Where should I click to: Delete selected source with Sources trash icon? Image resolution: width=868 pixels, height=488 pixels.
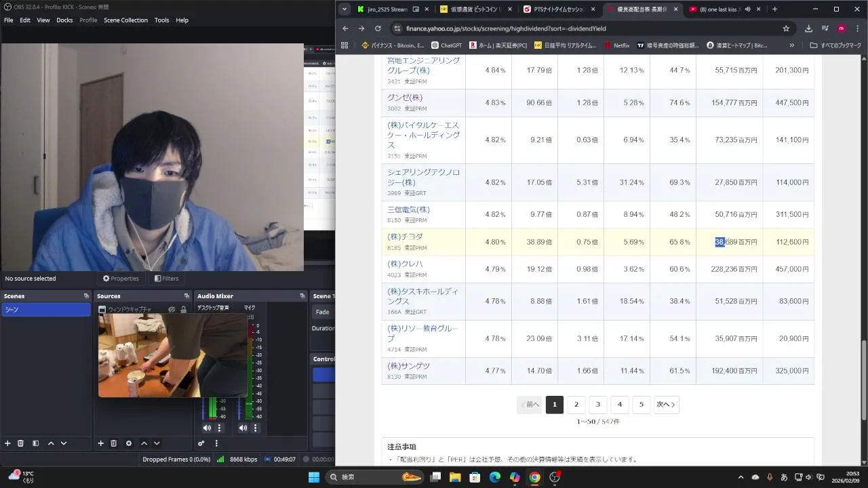tap(113, 443)
